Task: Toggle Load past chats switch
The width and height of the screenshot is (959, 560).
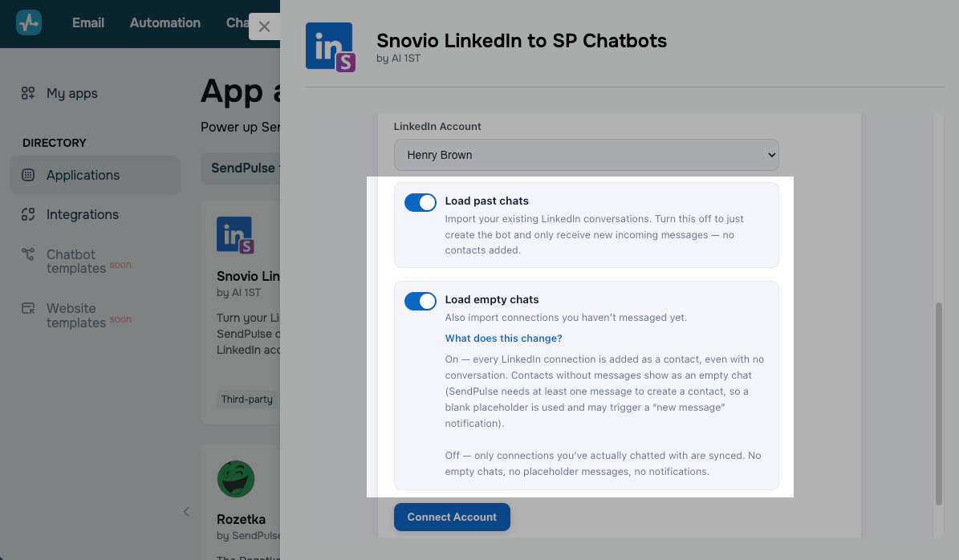Action: coord(421,202)
